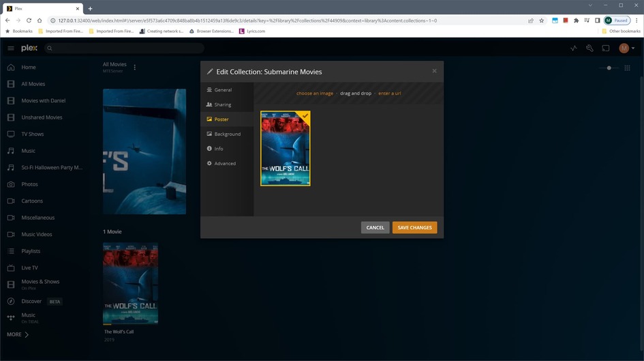Click the browser reload icon
The width and height of the screenshot is (644, 361).
click(x=29, y=20)
